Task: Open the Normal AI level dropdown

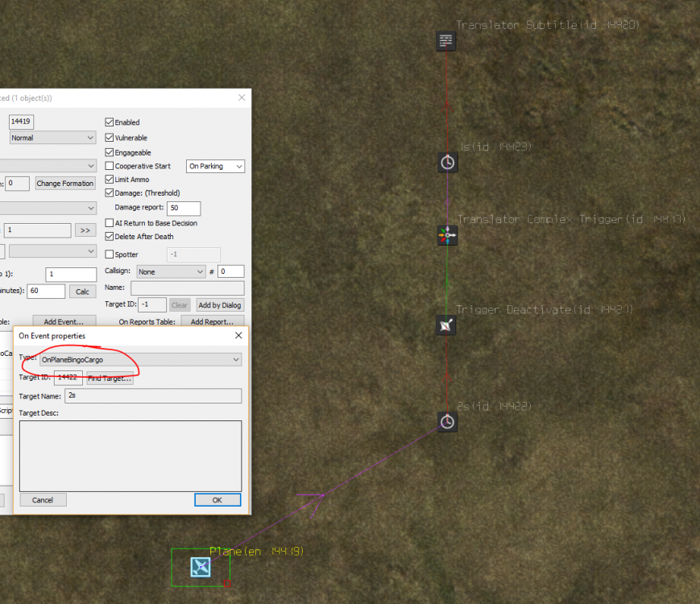Action: [x=53, y=138]
